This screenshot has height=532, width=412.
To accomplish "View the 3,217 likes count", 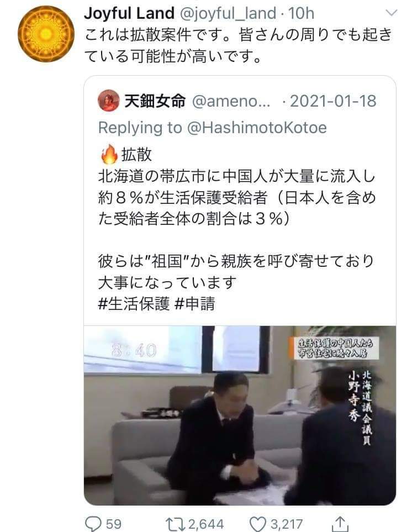I will (287, 524).
